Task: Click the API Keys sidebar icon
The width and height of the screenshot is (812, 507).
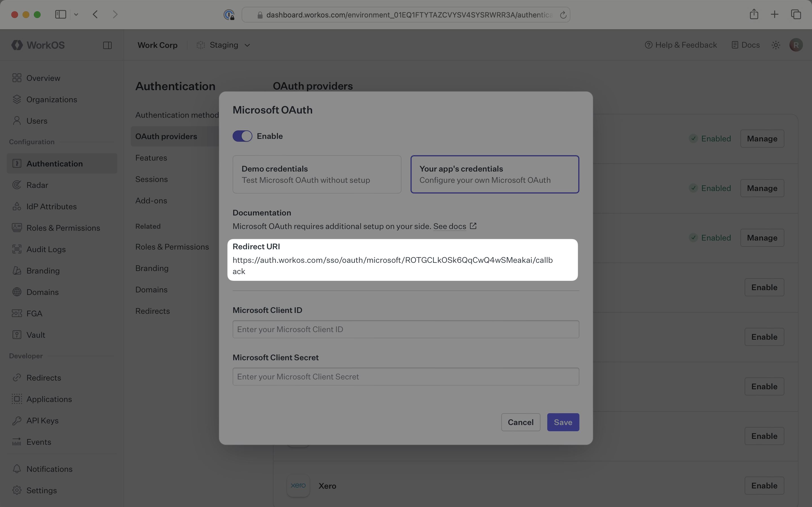Action: click(17, 421)
